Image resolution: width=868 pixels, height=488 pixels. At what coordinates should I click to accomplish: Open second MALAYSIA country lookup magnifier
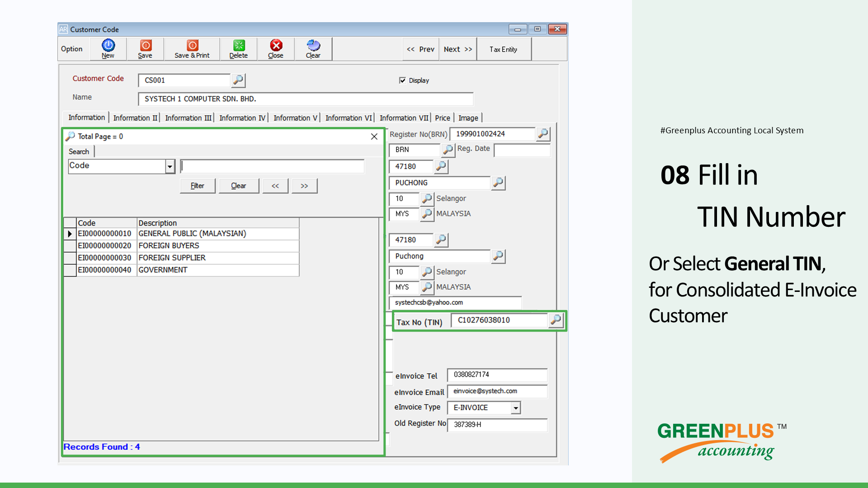tap(427, 287)
